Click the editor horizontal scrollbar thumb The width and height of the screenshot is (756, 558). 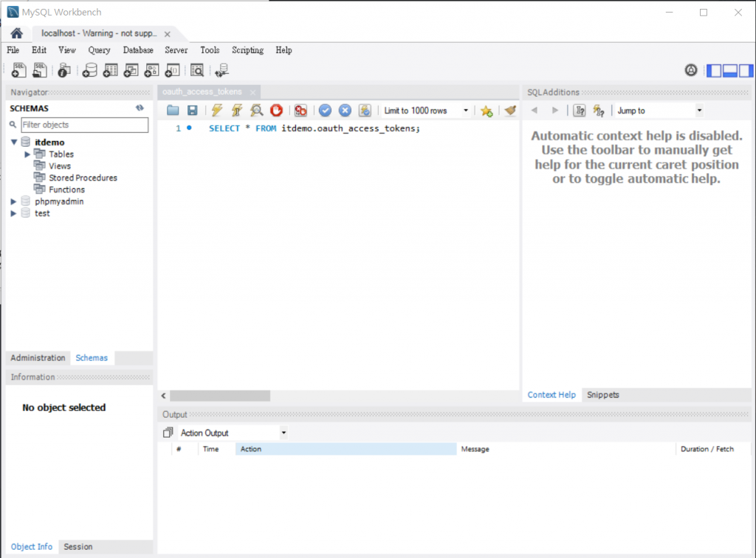coord(220,396)
